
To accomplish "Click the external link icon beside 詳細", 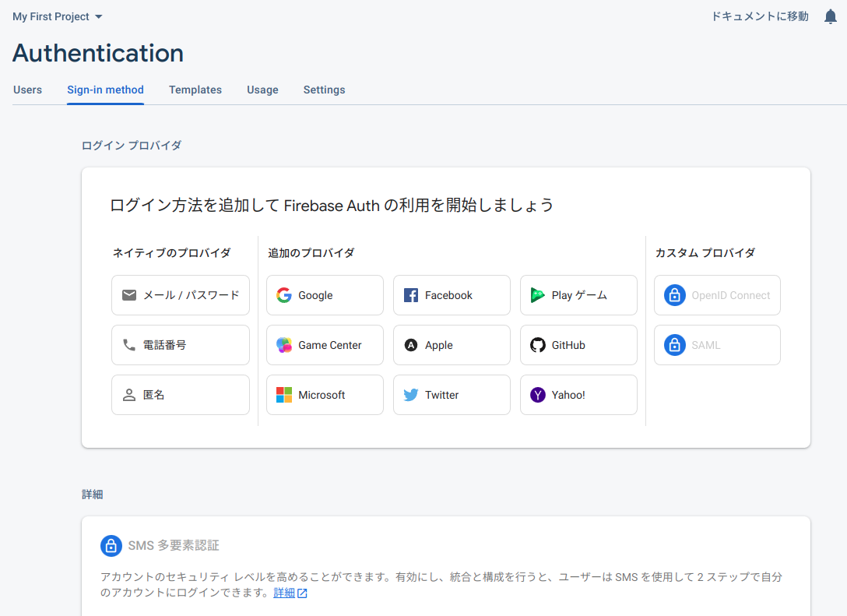I will [x=303, y=593].
